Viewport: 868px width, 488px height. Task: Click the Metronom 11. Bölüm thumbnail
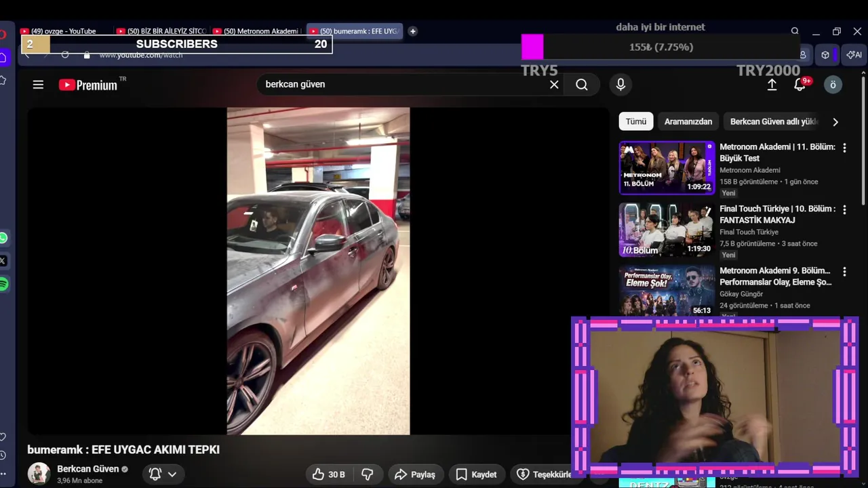click(x=667, y=167)
